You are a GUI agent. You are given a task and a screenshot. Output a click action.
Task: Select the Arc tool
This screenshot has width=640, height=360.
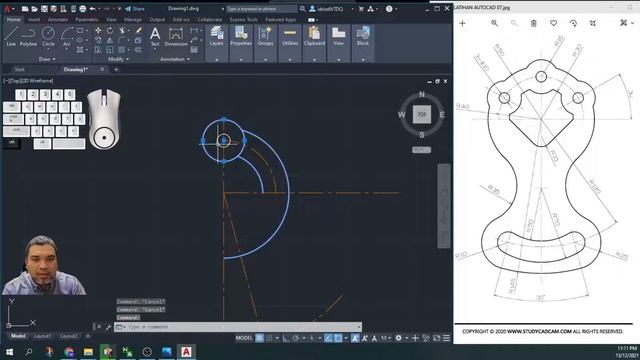click(67, 36)
